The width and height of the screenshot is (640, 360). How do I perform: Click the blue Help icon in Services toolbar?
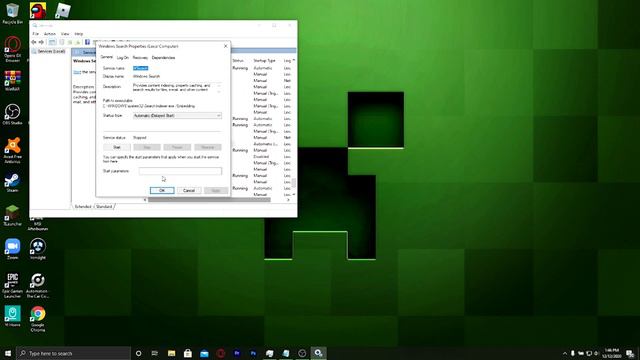click(87, 42)
